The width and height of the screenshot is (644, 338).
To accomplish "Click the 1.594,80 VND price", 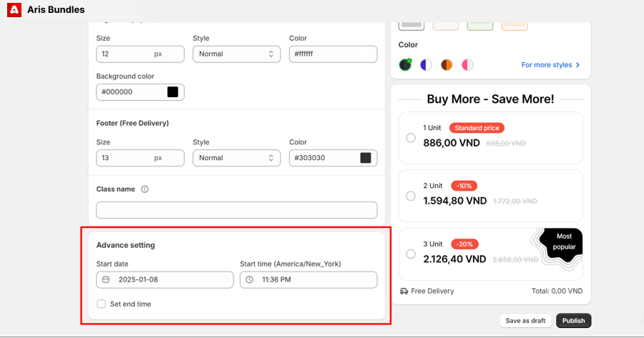I will click(455, 201).
